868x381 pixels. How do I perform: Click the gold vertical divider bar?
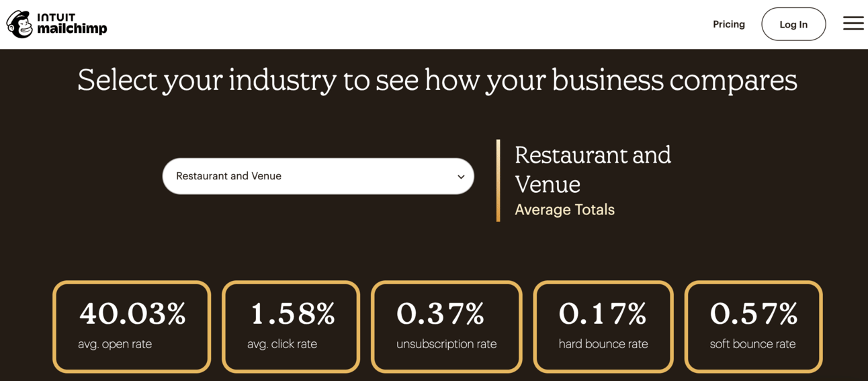click(x=498, y=180)
